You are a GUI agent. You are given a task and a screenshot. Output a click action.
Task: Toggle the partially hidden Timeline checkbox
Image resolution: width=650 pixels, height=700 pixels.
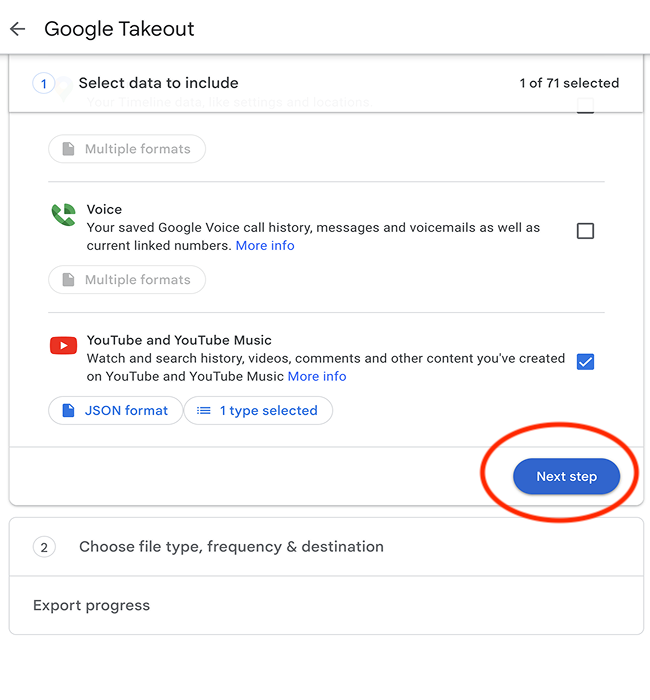click(585, 107)
